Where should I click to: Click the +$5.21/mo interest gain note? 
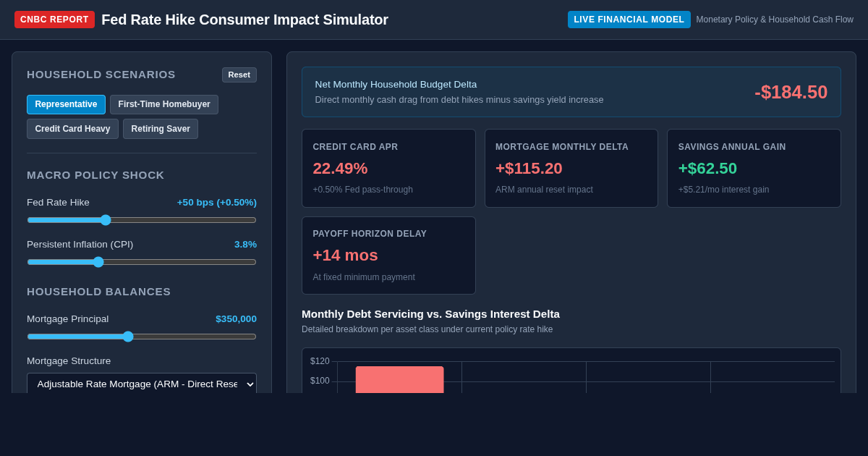coord(723,190)
